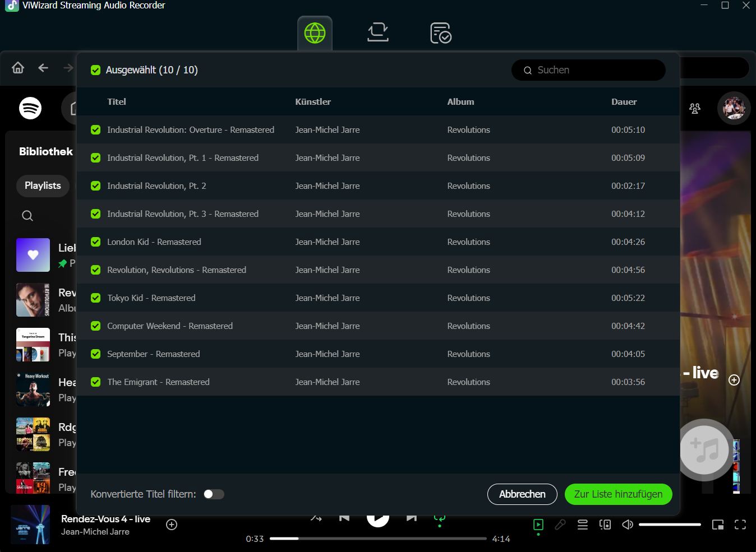Image resolution: width=756 pixels, height=552 pixels.
Task: Open the user profile avatar
Action: [x=734, y=108]
